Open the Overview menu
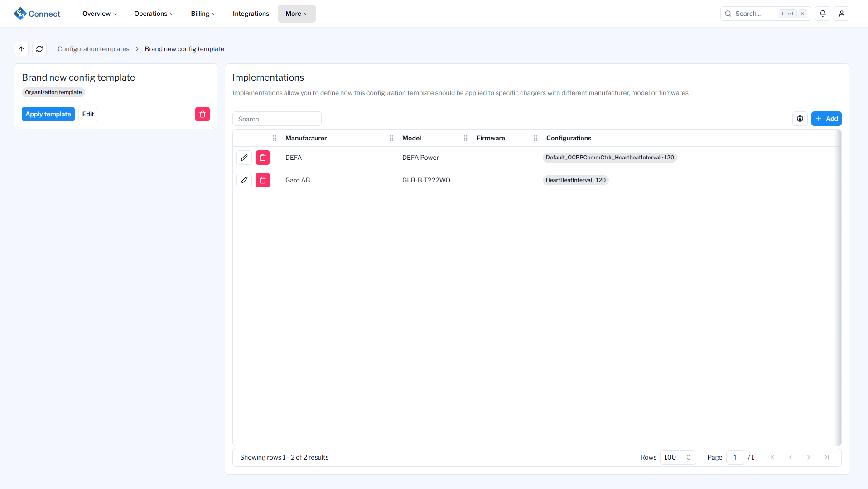Viewport: 868px width, 489px height. click(x=99, y=13)
